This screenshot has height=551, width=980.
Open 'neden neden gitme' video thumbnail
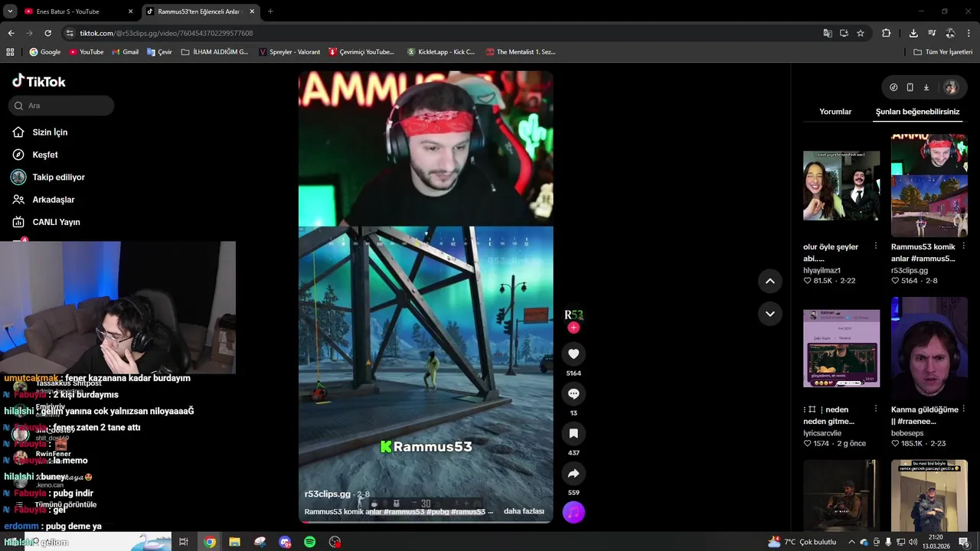pos(841,348)
